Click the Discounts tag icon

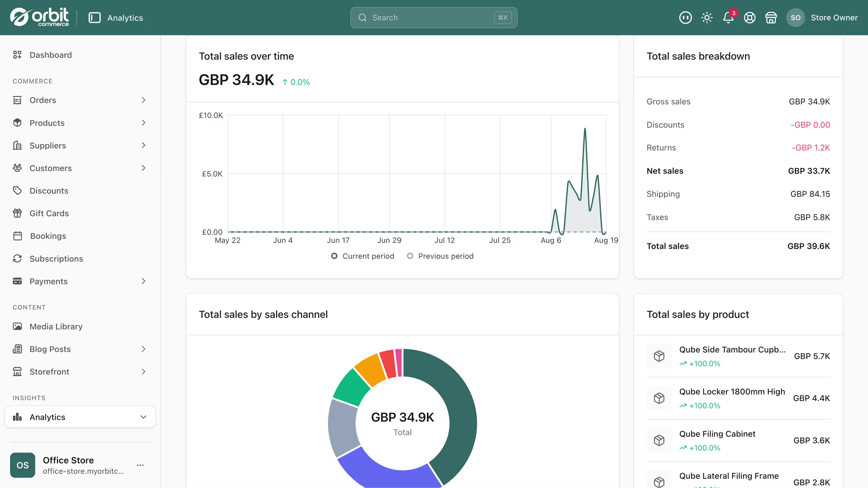click(17, 191)
